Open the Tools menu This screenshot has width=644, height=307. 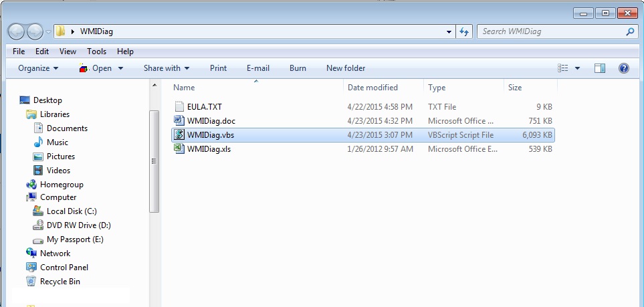(x=96, y=52)
